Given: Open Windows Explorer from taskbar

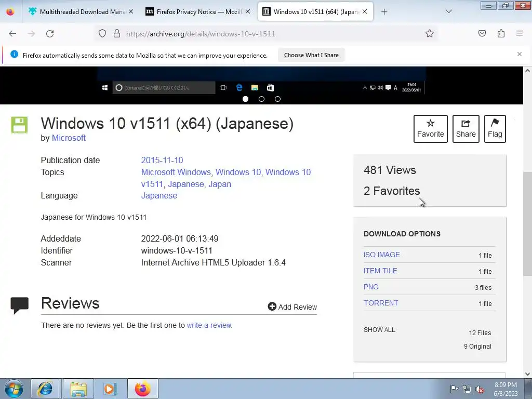Looking at the screenshot, I should click(78, 389).
